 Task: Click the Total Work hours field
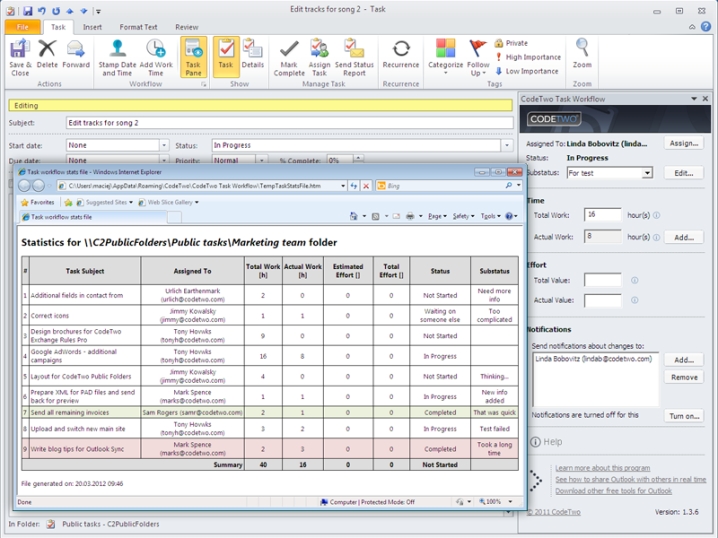point(603,215)
